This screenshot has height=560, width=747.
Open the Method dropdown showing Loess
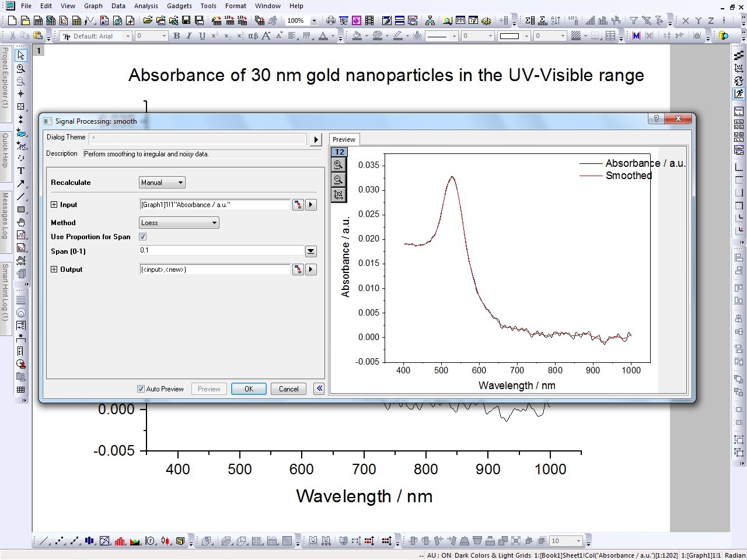pyautogui.click(x=179, y=223)
